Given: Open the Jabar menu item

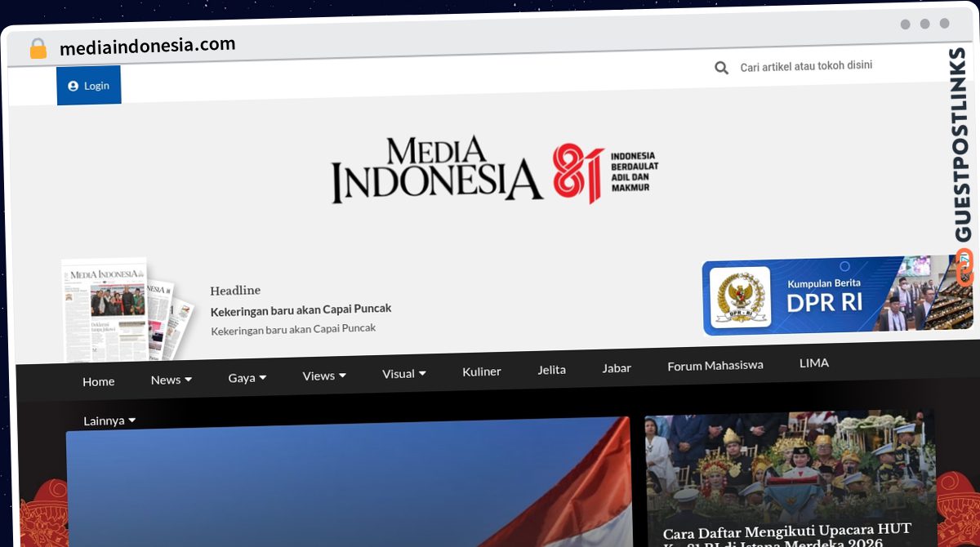Looking at the screenshot, I should coord(617,368).
